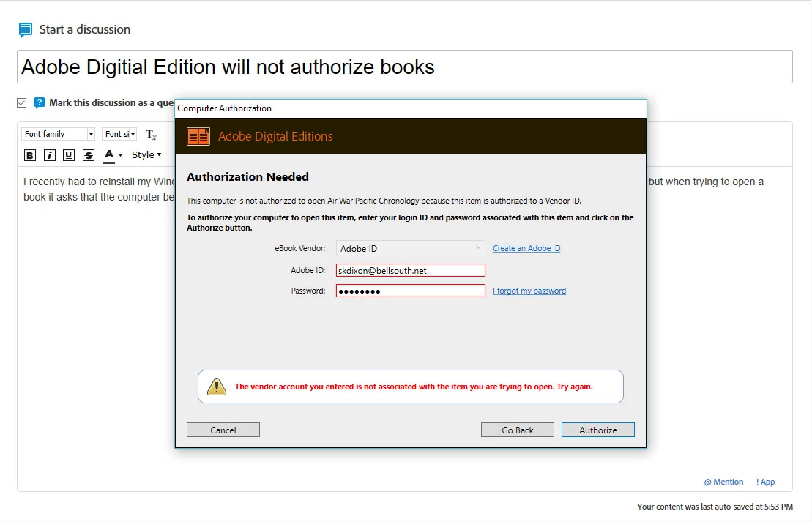Screen dimensions: 812x522
Task: Expand the Style dropdown menu
Action: (x=146, y=154)
